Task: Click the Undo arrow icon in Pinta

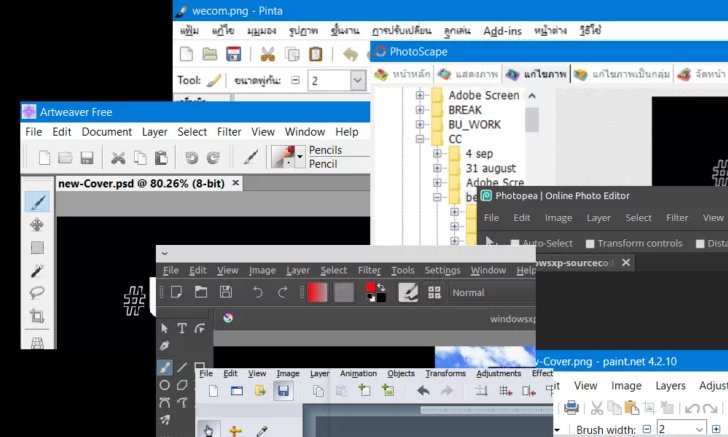Action: pyautogui.click(x=351, y=54)
